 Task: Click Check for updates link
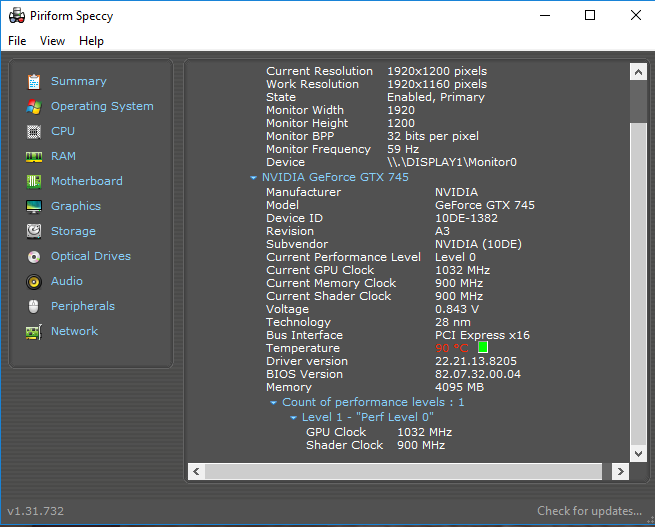[589, 511]
